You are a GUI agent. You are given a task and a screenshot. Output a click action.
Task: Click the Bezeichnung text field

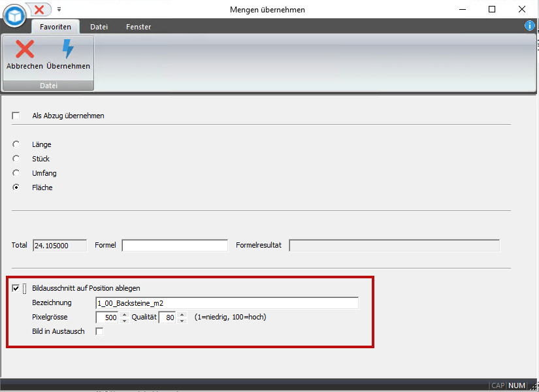click(227, 303)
